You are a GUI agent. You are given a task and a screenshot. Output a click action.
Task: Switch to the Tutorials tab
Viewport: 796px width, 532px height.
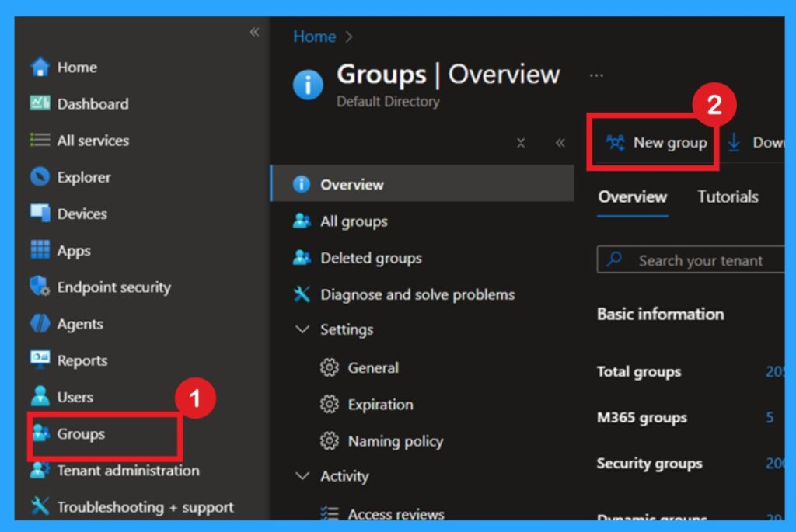pyautogui.click(x=727, y=196)
